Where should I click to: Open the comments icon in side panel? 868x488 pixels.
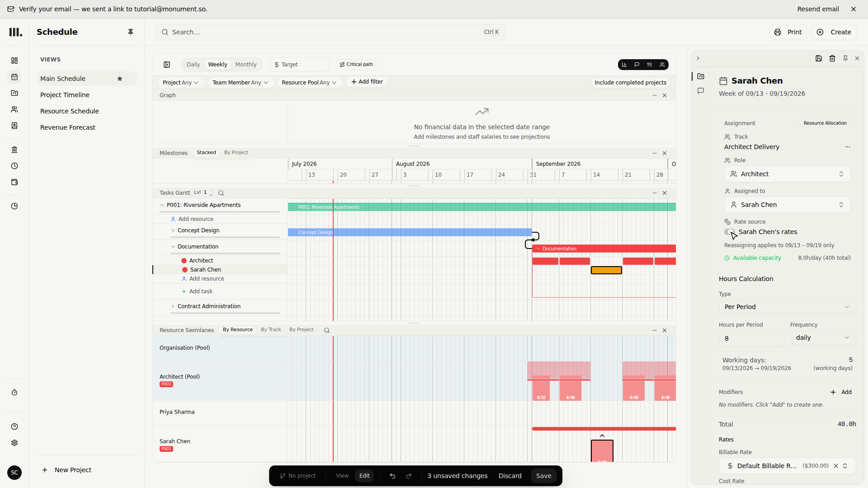click(701, 91)
